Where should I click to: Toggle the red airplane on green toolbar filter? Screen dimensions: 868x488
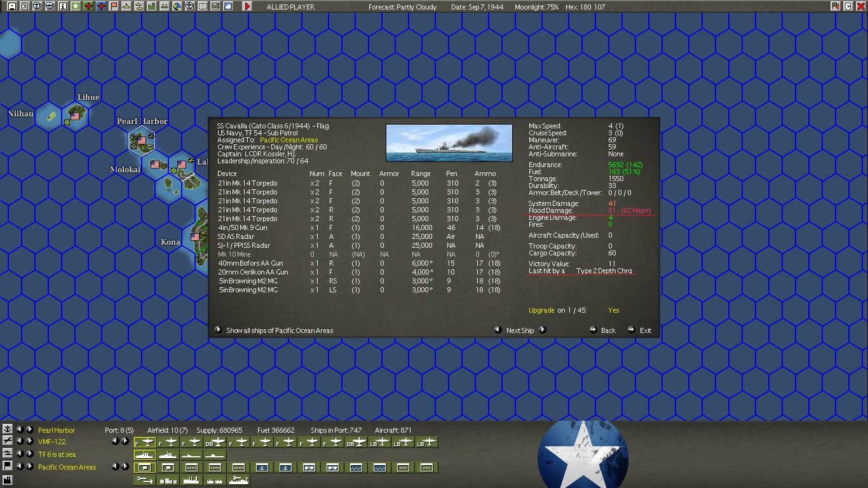click(x=88, y=6)
